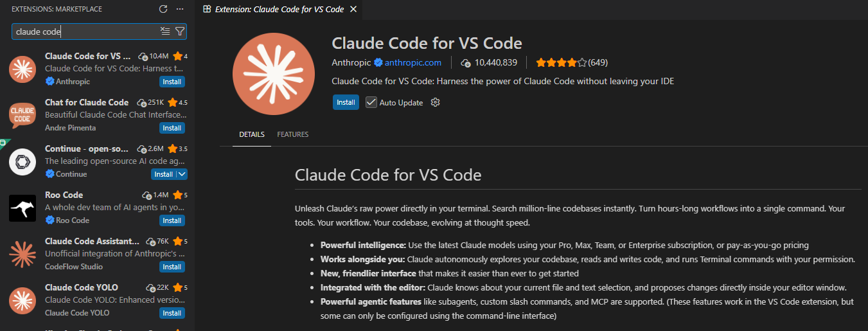Select the Chat for Claude Code extension icon
This screenshot has width=868, height=331.
coord(22,115)
